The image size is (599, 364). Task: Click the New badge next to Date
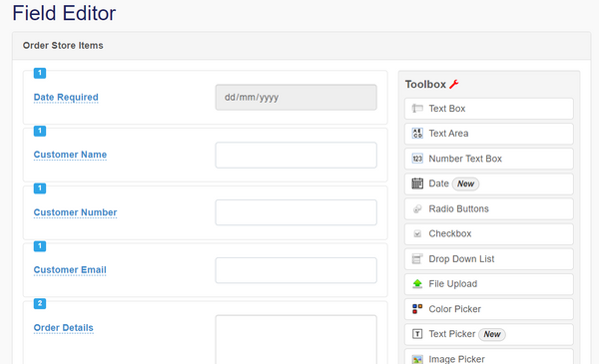pyautogui.click(x=465, y=183)
